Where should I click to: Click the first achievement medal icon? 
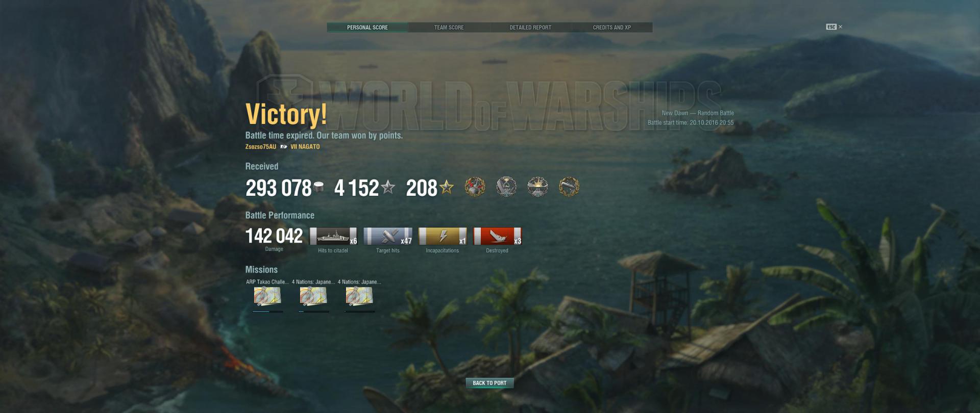click(475, 187)
